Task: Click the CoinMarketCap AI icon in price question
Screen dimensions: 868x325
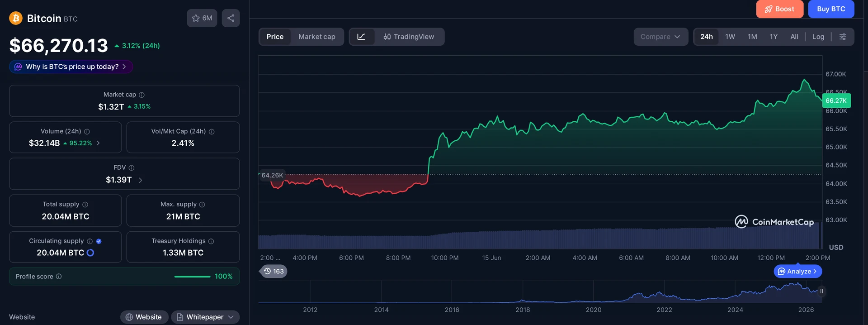Action: tap(18, 67)
